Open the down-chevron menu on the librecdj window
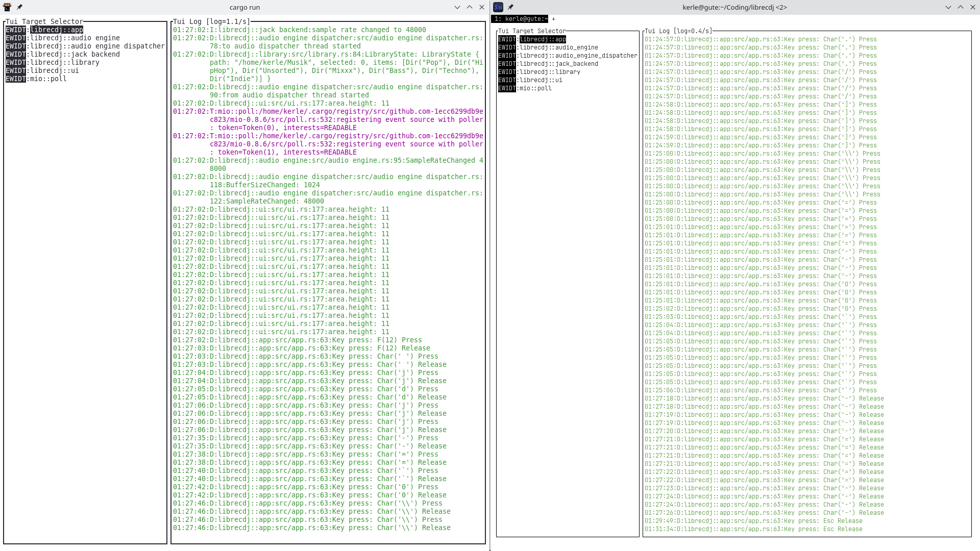Screen dimensions: 980x551 point(948,7)
